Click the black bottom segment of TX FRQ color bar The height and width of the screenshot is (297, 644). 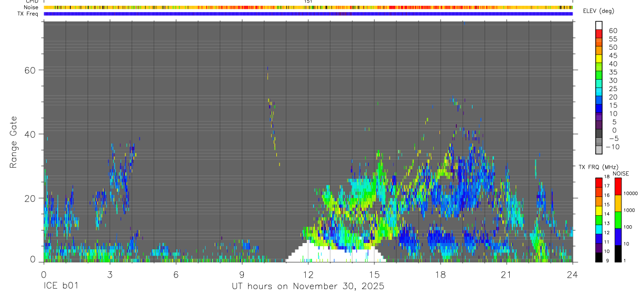[599, 257]
